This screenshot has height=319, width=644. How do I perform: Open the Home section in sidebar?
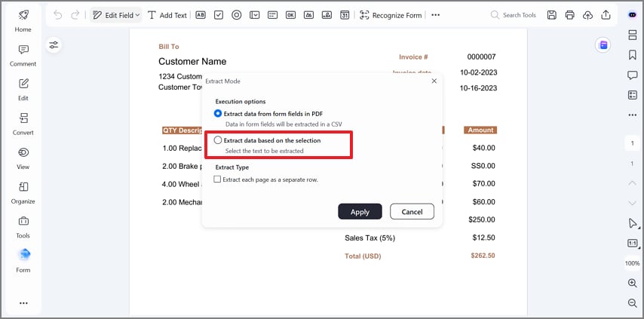click(23, 21)
